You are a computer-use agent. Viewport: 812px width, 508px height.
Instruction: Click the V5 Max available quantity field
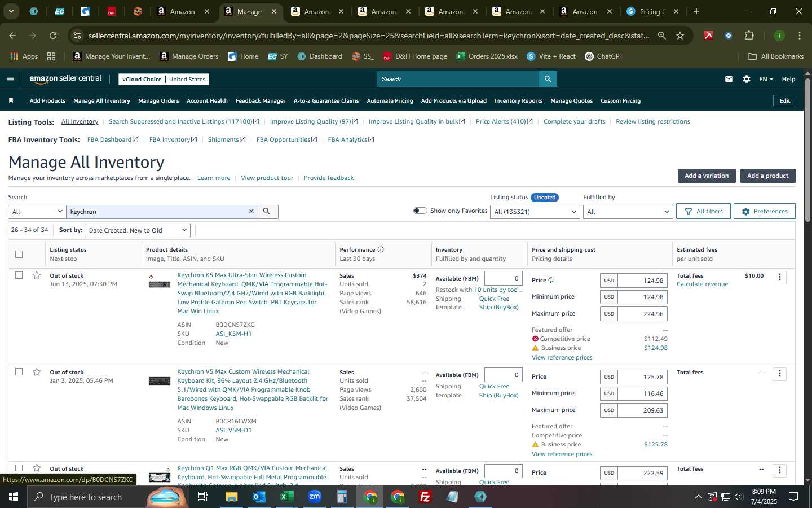coord(503,375)
